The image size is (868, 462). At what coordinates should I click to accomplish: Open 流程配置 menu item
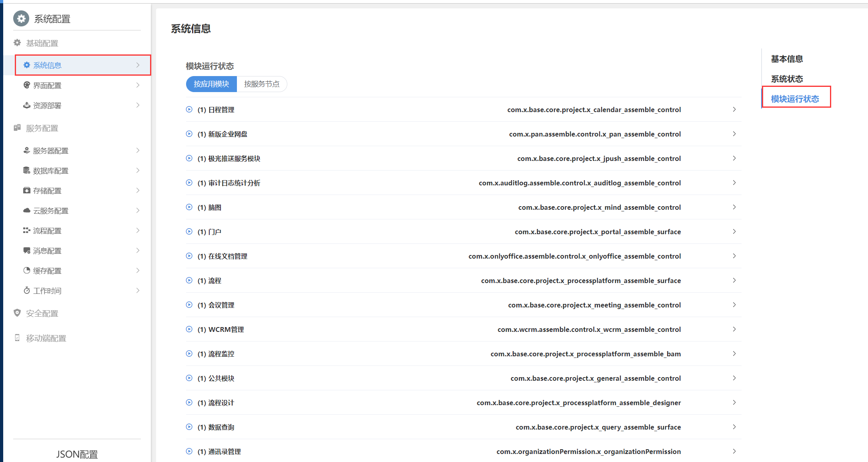(47, 231)
